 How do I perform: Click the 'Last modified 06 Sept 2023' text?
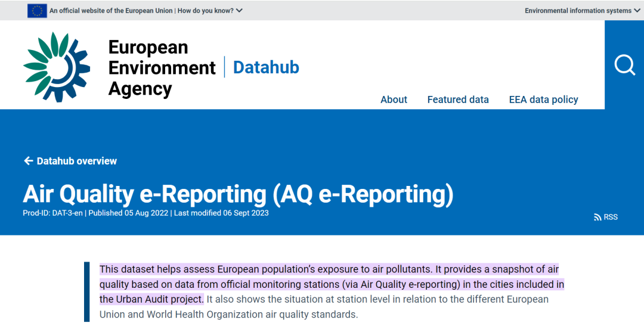pyautogui.click(x=221, y=213)
